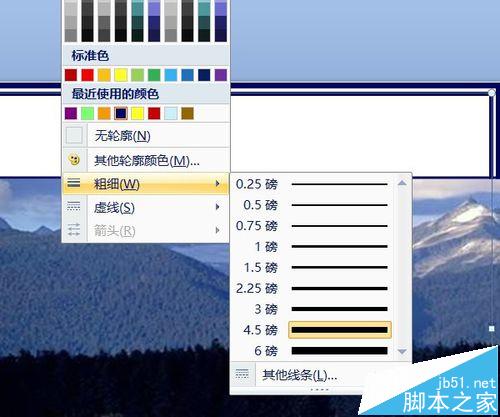Pick light green standard color swatch
Image resolution: width=500 pixels, height=417 pixels.
pos(137,75)
